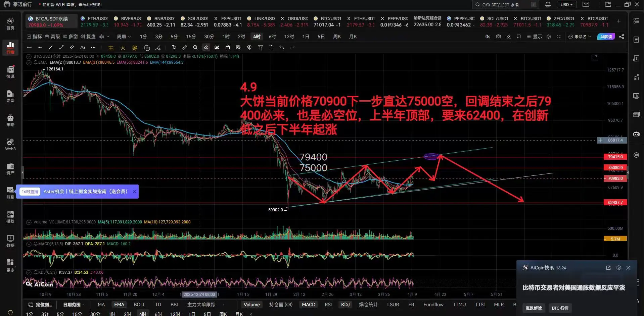Select the 周K timeframe in top bar
Viewport: 644px width, 316px height.
(337, 37)
